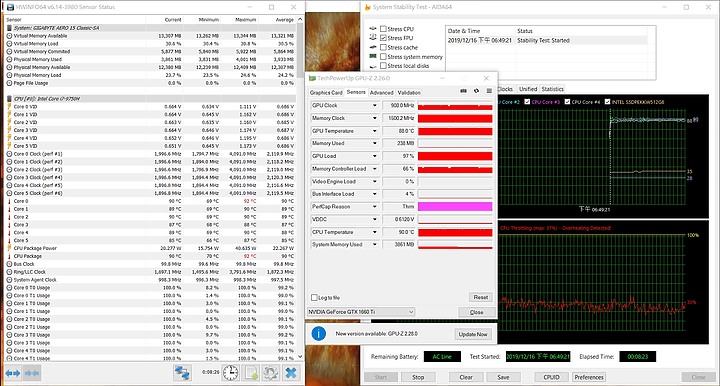720x386 pixels.
Task: Click lightning icon beside Core 0 VID
Action: click(9, 106)
